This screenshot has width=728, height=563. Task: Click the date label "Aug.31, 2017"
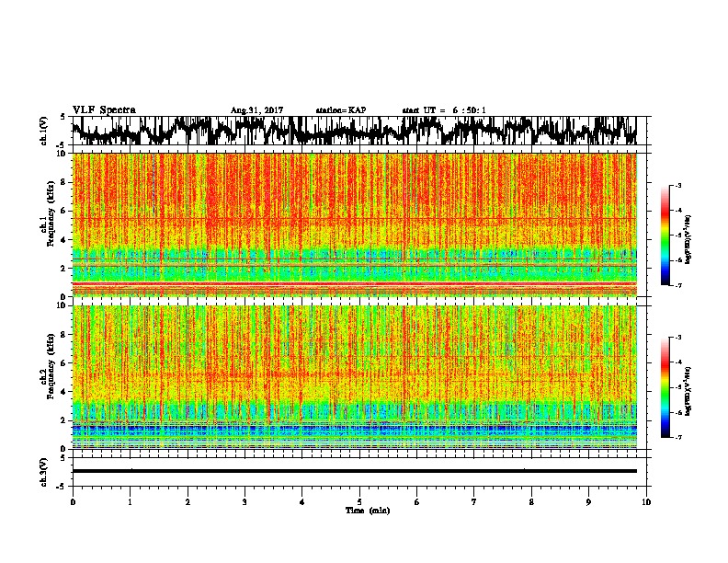click(x=256, y=110)
